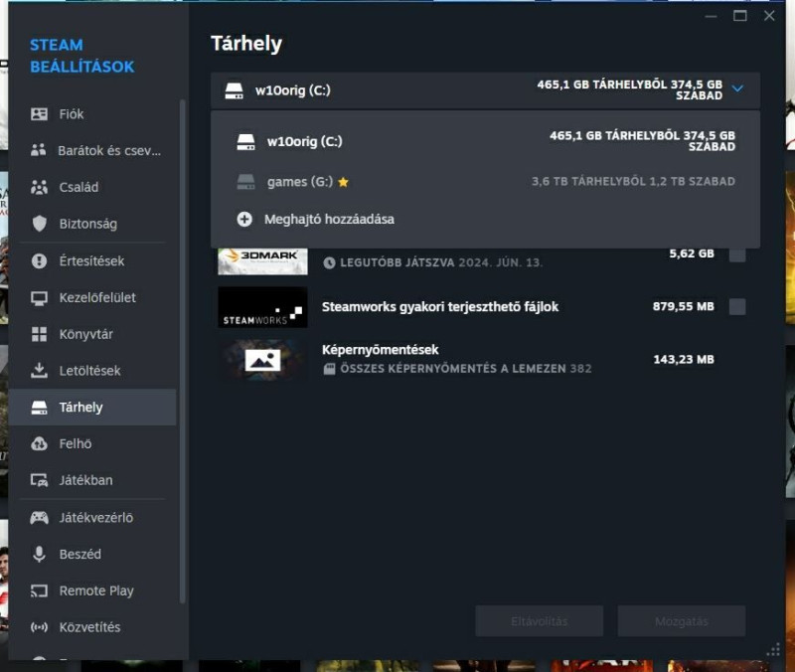This screenshot has height=672, width=795.
Task: Click the Letöltések download icon
Action: click(39, 371)
